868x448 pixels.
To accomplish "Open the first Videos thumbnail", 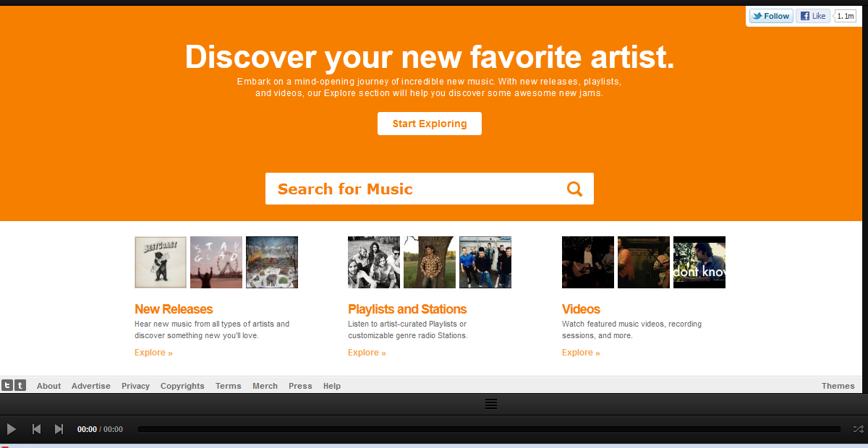I will point(588,262).
